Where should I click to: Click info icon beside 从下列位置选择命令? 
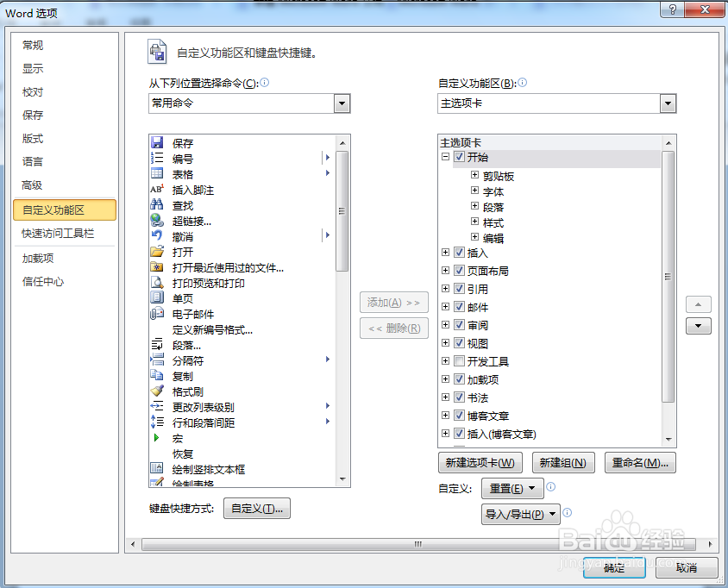tap(264, 83)
